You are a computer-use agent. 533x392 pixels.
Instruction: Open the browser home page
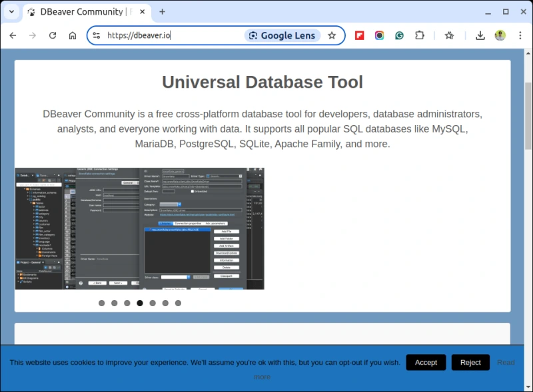pyautogui.click(x=73, y=35)
